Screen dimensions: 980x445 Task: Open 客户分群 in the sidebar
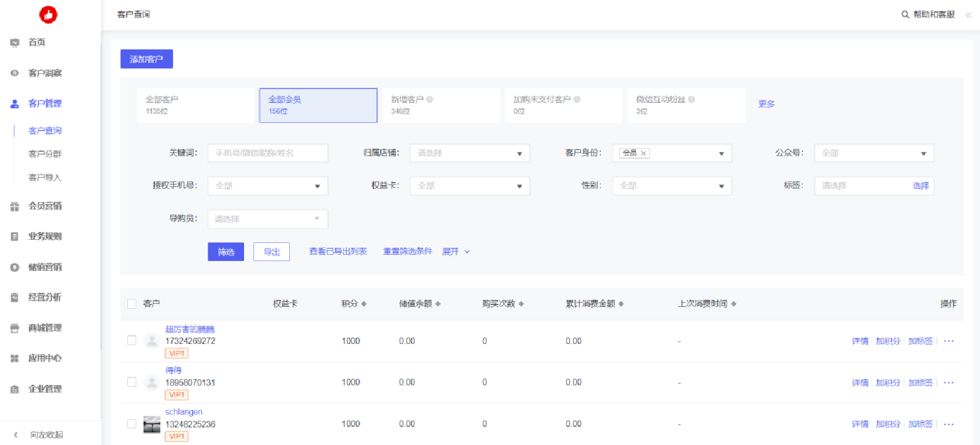[x=45, y=154]
